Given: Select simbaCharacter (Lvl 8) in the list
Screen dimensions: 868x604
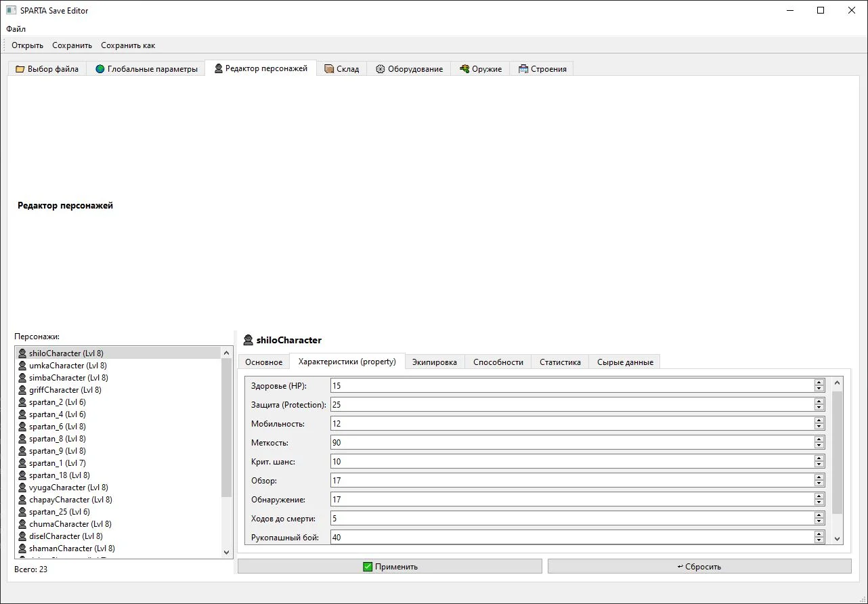Looking at the screenshot, I should point(118,377).
